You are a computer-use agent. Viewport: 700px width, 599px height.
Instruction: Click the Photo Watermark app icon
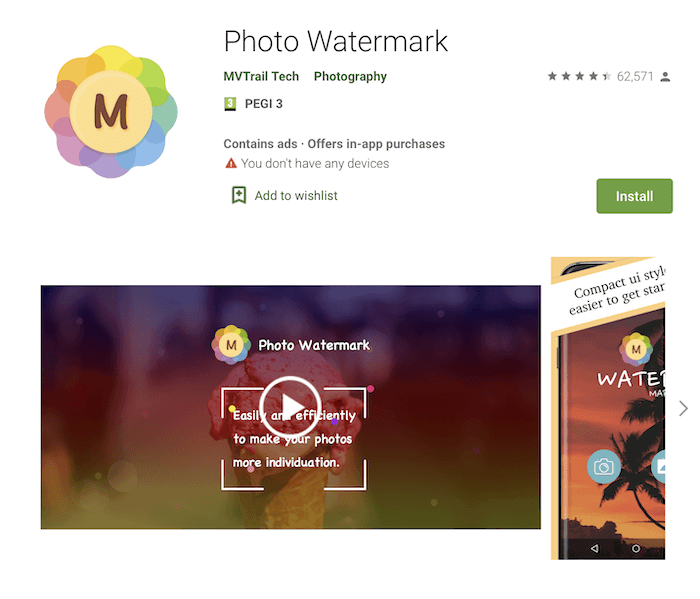tap(111, 112)
